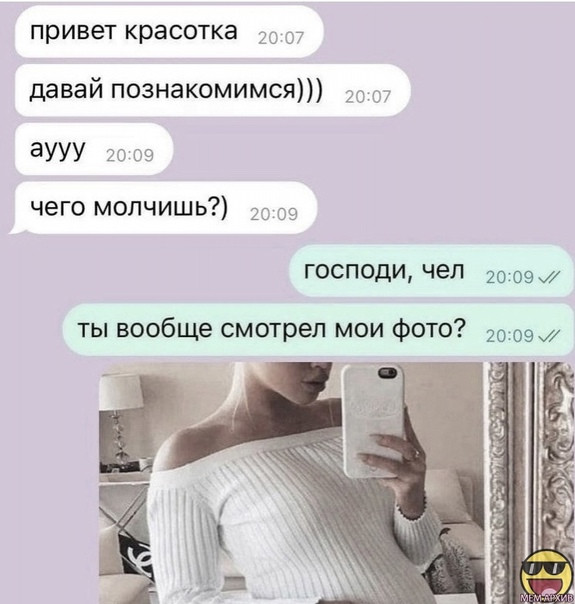Click the lamp in the selfie photo
The height and width of the screenshot is (604, 575).
pyautogui.click(x=120, y=422)
